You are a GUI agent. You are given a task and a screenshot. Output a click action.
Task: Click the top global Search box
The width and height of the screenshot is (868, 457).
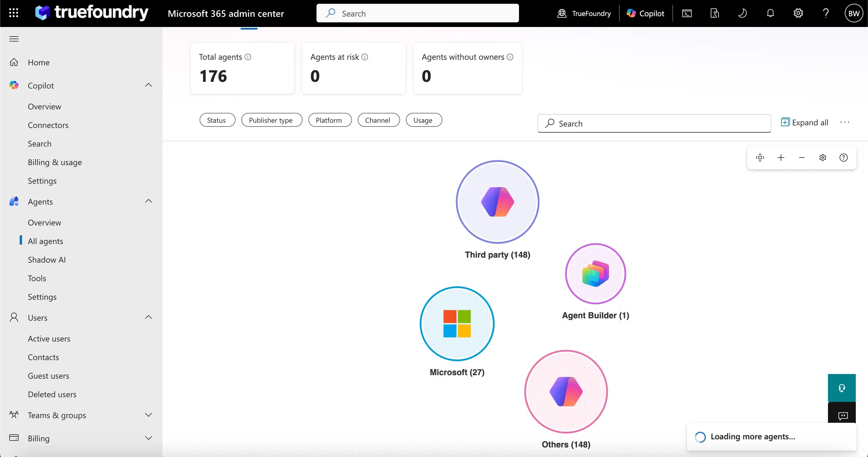click(417, 13)
